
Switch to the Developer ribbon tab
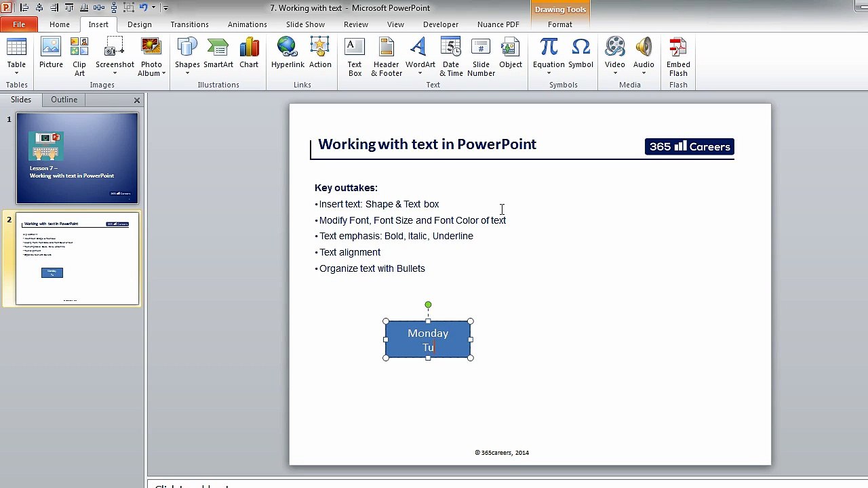tap(441, 24)
